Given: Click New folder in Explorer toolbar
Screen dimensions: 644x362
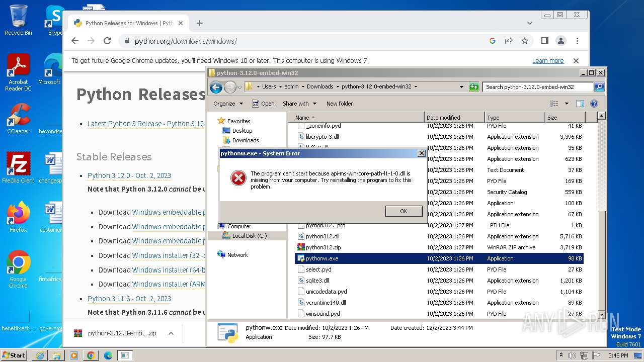Looking at the screenshot, I should click(x=340, y=104).
